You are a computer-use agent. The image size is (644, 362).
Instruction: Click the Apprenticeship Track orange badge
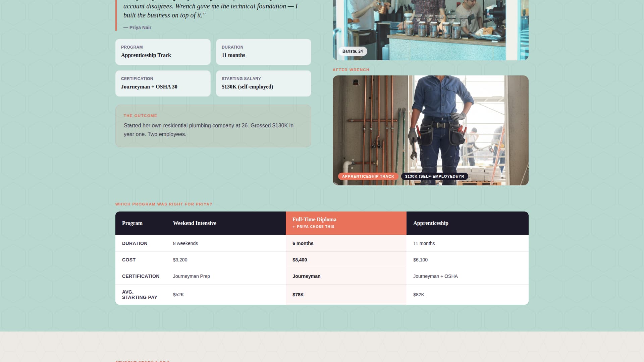tap(368, 176)
